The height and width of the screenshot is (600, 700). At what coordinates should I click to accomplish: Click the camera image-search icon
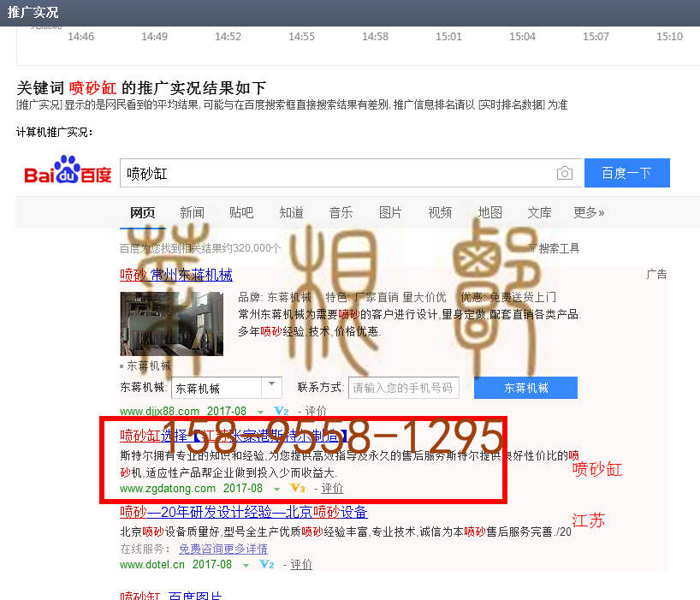tap(564, 173)
